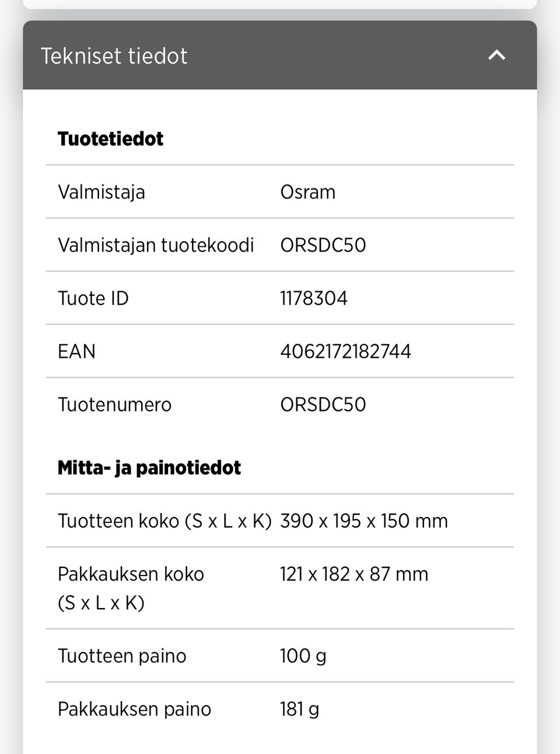Select the Osram manufacturer value
This screenshot has width=560, height=754.
tap(307, 192)
